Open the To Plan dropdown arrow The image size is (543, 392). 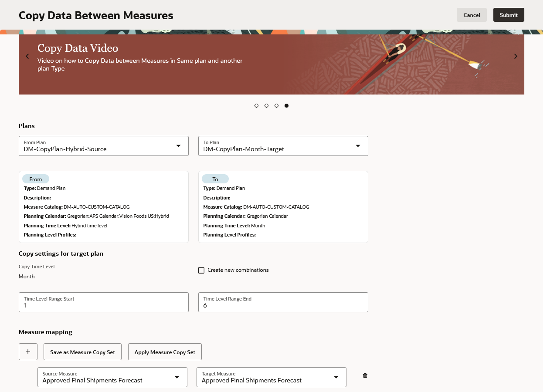358,146
